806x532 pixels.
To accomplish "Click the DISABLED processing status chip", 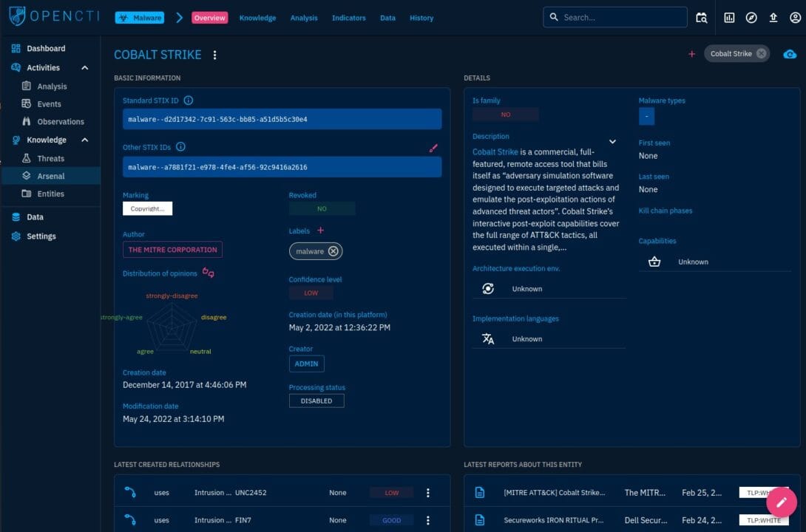I will coord(316,400).
